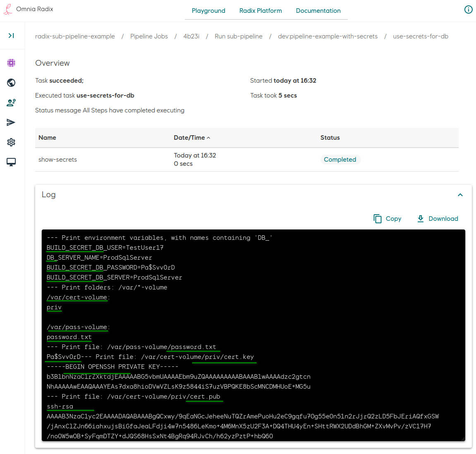Viewport: 476px width, 454px height.
Task: Open the radix-sub-pipeline-example breadcrumb link
Action: 75,36
